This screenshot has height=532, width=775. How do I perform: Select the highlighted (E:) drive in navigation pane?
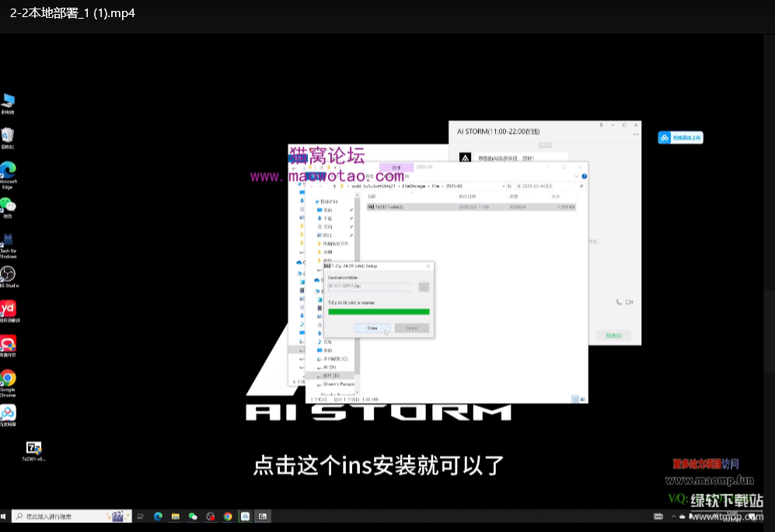point(329,376)
